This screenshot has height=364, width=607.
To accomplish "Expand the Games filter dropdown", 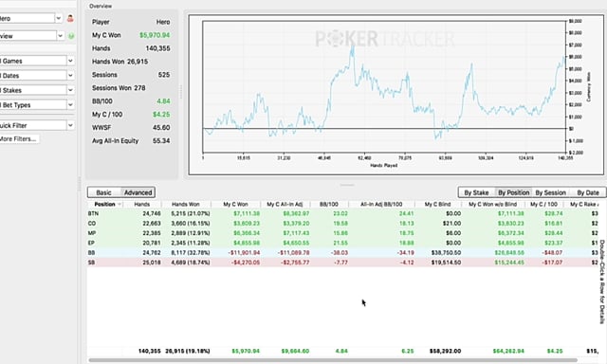I will tap(70, 61).
